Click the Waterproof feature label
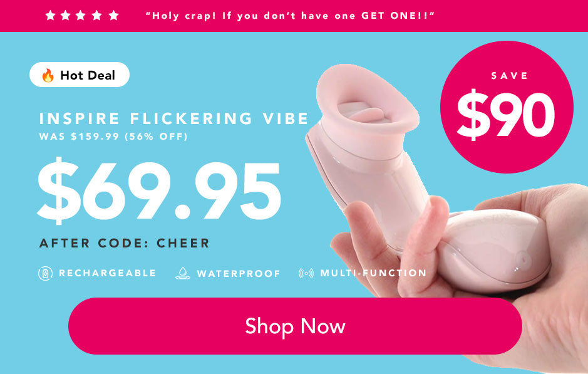The image size is (588, 374). [239, 274]
